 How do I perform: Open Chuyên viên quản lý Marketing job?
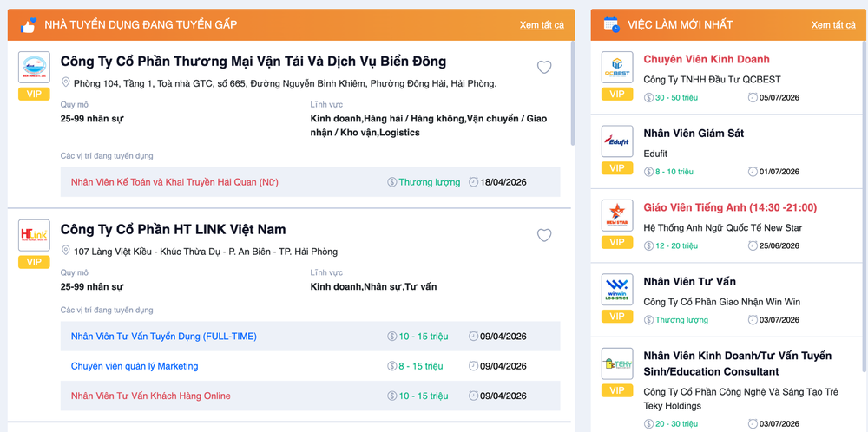[x=135, y=366]
